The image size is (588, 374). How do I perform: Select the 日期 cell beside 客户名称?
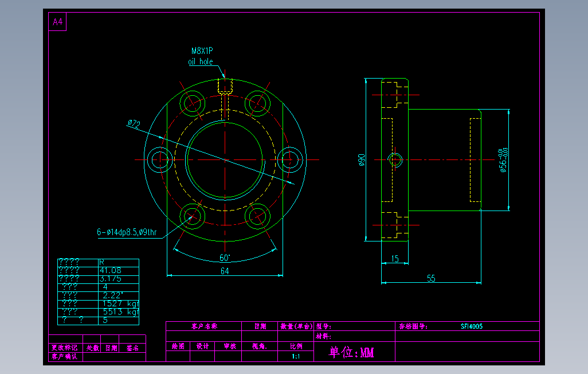[260, 326]
